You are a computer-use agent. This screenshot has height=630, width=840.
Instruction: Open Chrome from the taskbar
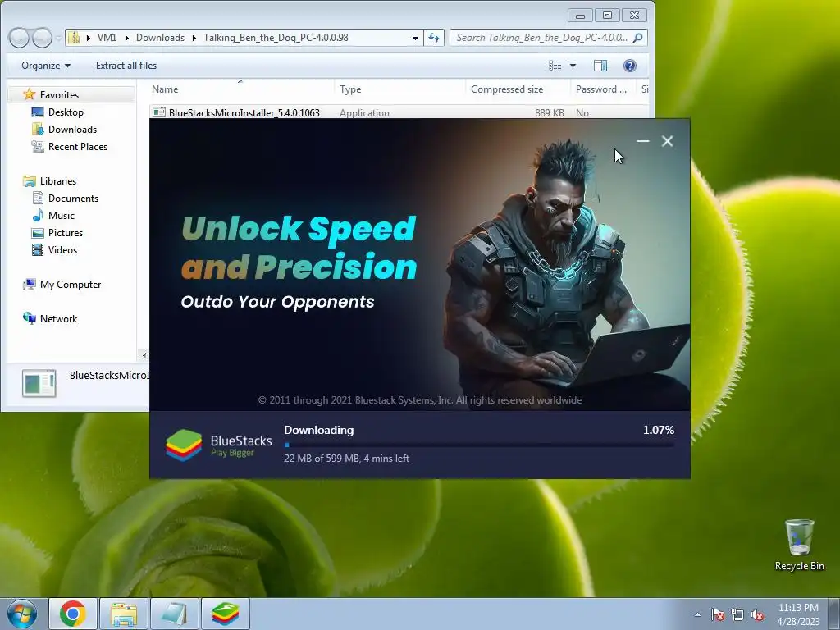[x=73, y=614]
